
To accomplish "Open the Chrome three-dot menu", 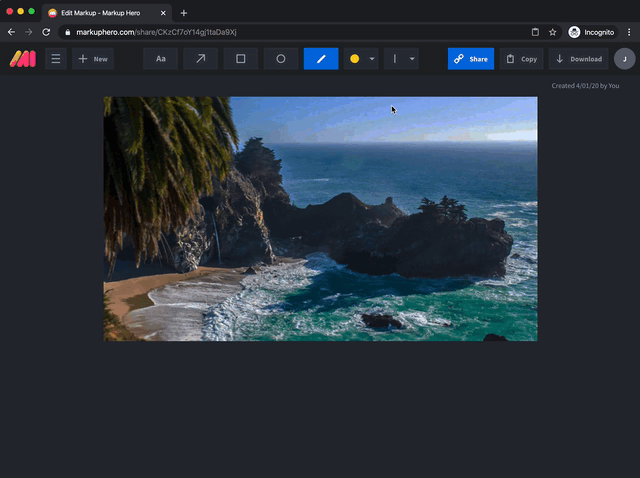I will (629, 32).
